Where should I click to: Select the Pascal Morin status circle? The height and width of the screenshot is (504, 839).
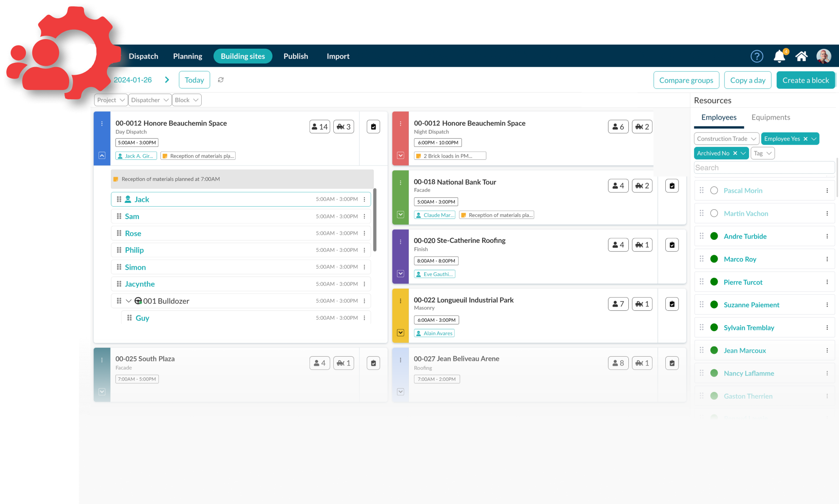click(x=714, y=191)
